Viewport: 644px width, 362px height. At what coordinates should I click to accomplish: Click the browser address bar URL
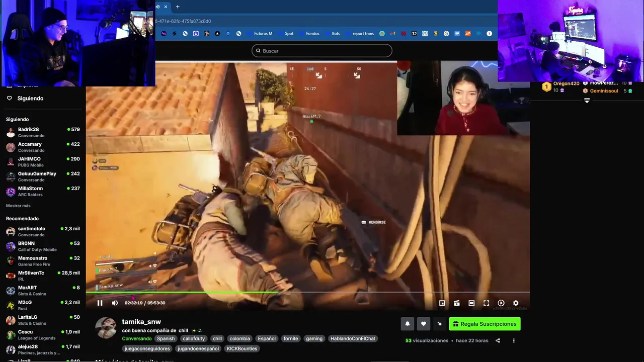click(x=183, y=21)
